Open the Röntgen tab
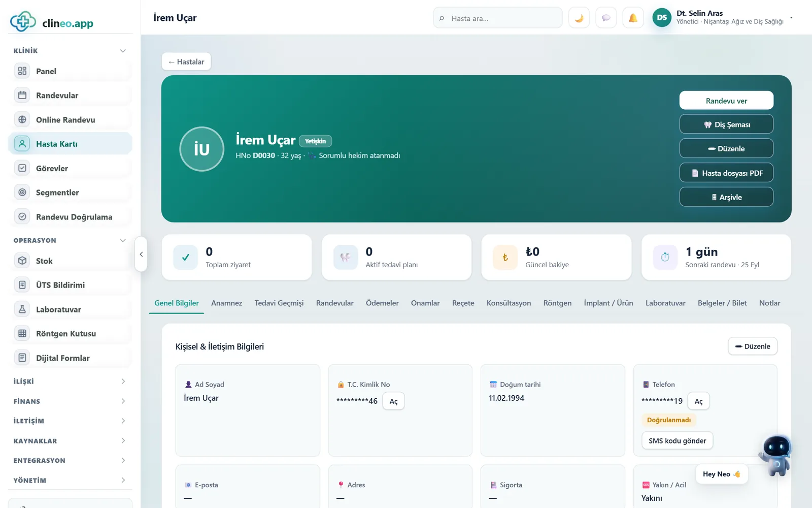Image resolution: width=812 pixels, height=508 pixels. coord(557,303)
